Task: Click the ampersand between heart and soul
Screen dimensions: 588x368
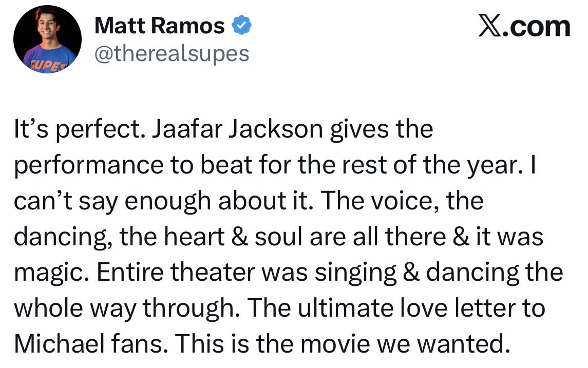Action: 240,237
